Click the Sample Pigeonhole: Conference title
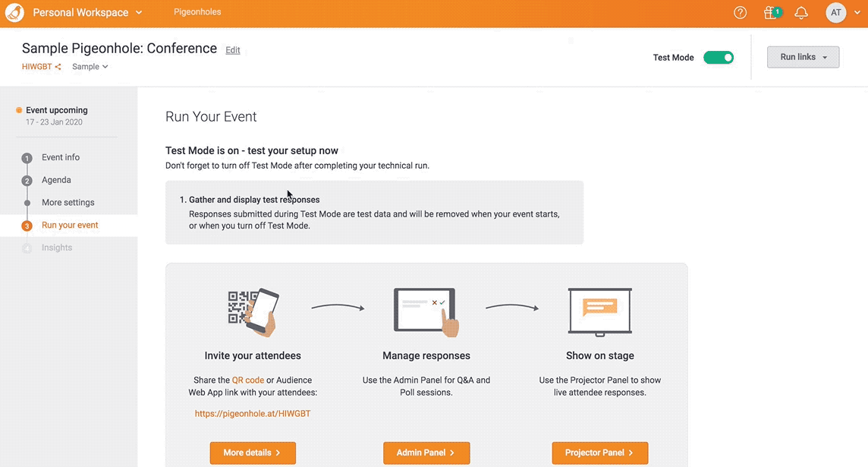The image size is (868, 467). 119,48
